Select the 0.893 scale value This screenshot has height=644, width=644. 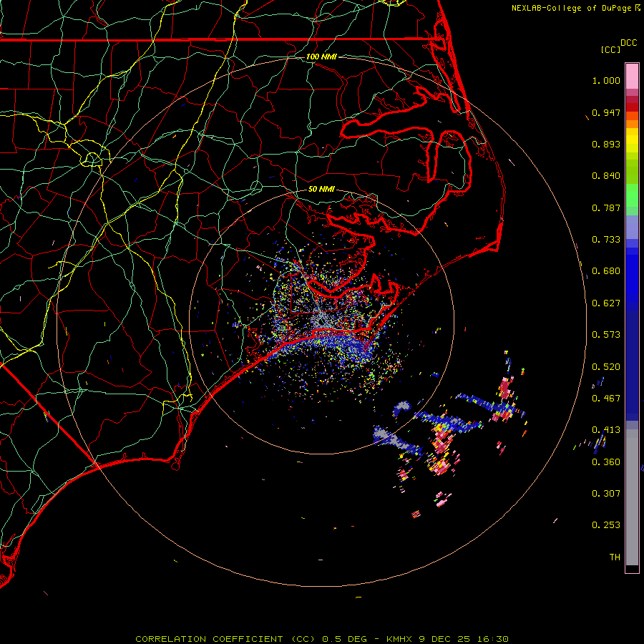click(x=606, y=144)
